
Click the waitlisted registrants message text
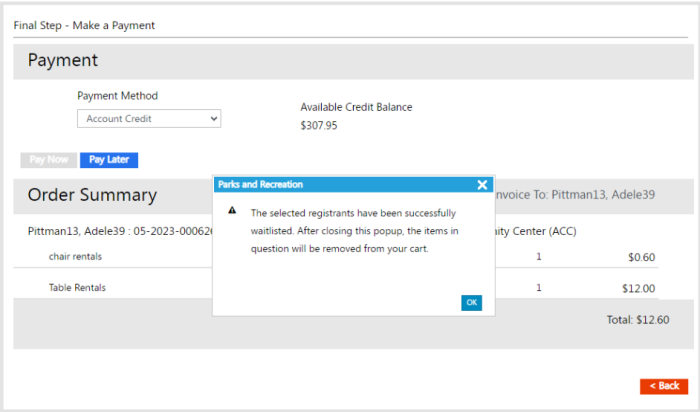(x=354, y=231)
